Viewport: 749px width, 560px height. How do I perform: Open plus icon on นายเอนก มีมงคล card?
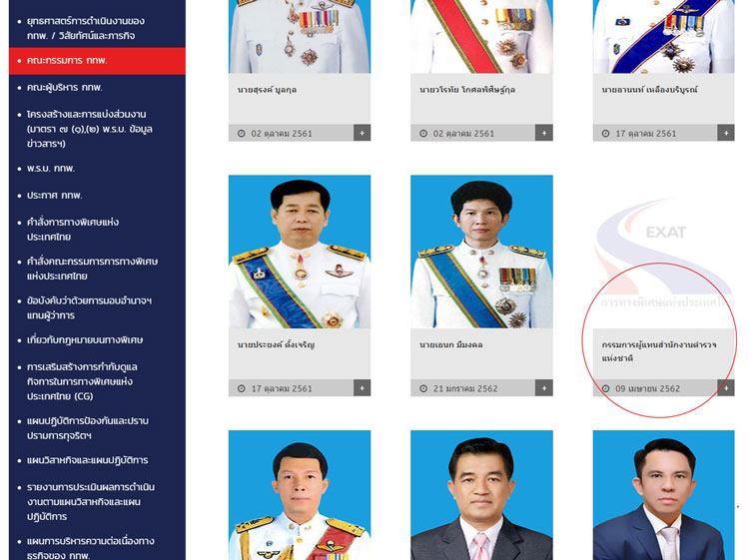(543, 388)
